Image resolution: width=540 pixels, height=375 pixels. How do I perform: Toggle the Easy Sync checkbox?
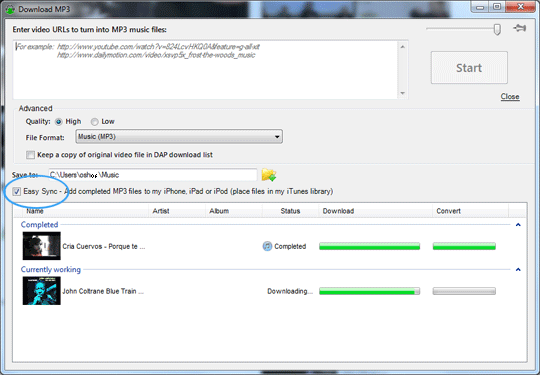(x=17, y=191)
